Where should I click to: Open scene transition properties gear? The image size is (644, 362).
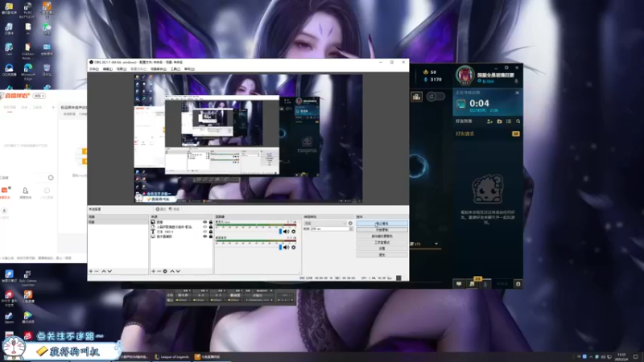click(350, 224)
